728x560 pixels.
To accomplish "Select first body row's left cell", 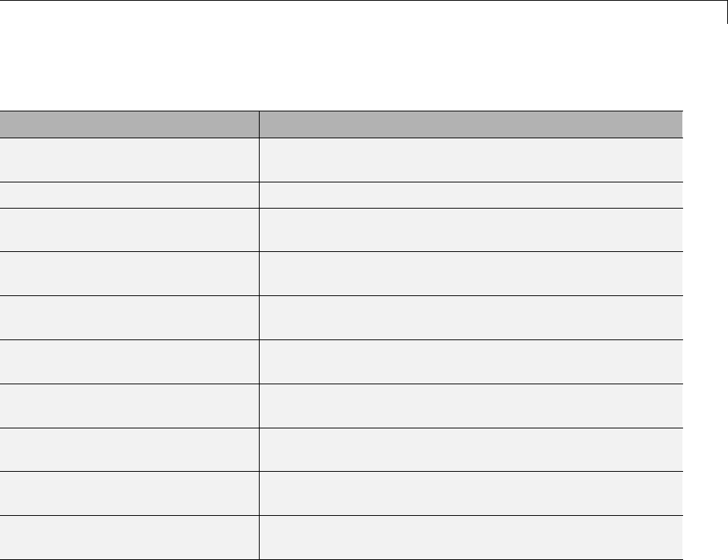I will 129,159.
